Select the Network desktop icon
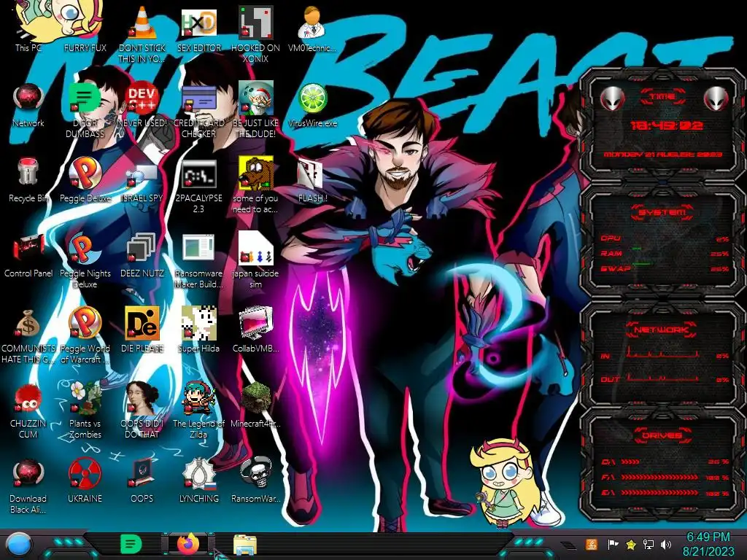747x560 pixels. click(28, 98)
